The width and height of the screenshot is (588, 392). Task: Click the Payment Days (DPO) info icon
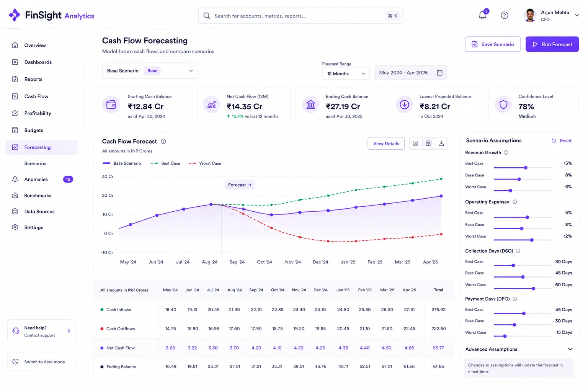tap(515, 299)
